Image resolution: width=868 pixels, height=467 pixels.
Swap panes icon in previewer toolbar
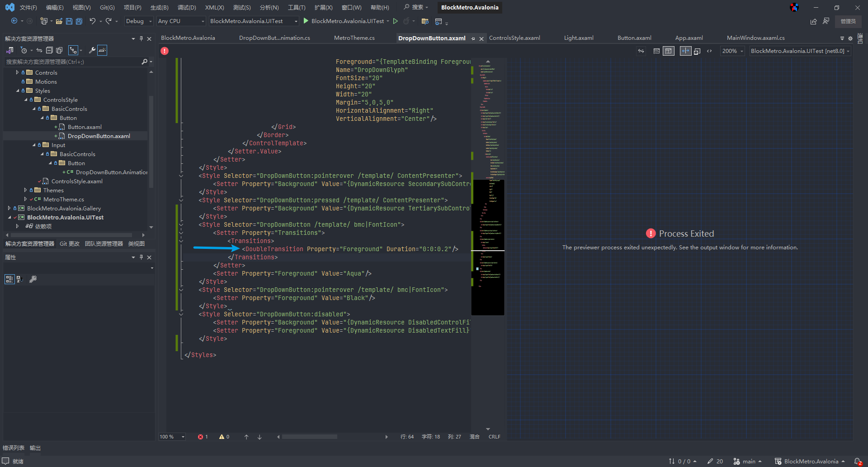pyautogui.click(x=641, y=51)
